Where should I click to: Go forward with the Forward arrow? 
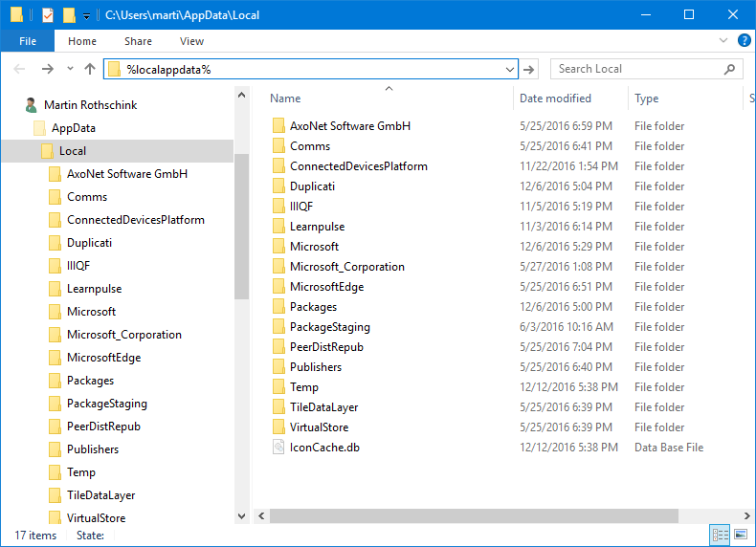coord(47,70)
